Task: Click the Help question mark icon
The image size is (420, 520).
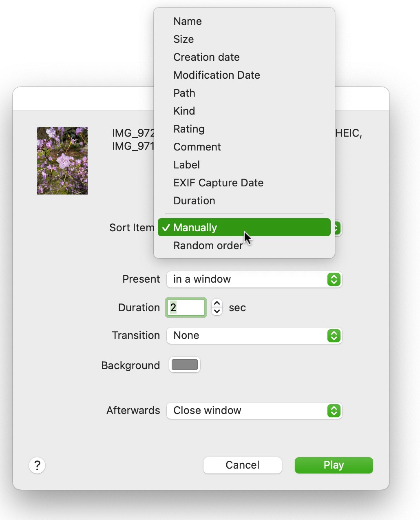Action: [x=37, y=465]
